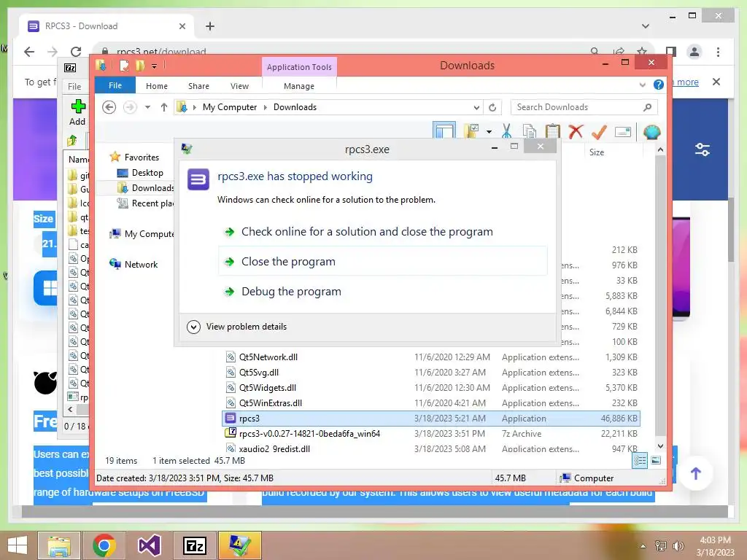The image size is (747, 560).
Task: Open dropdown arrow next to folder options icon
Action: pos(489,131)
